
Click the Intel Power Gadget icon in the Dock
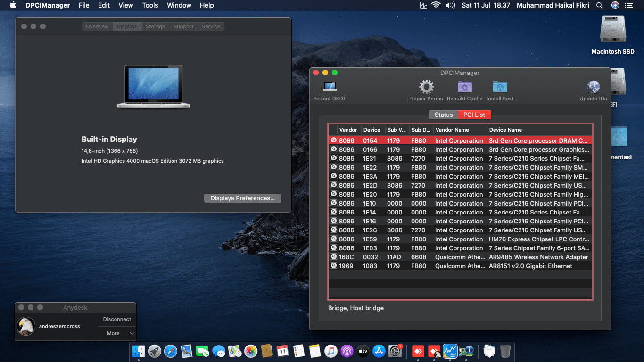click(x=450, y=351)
